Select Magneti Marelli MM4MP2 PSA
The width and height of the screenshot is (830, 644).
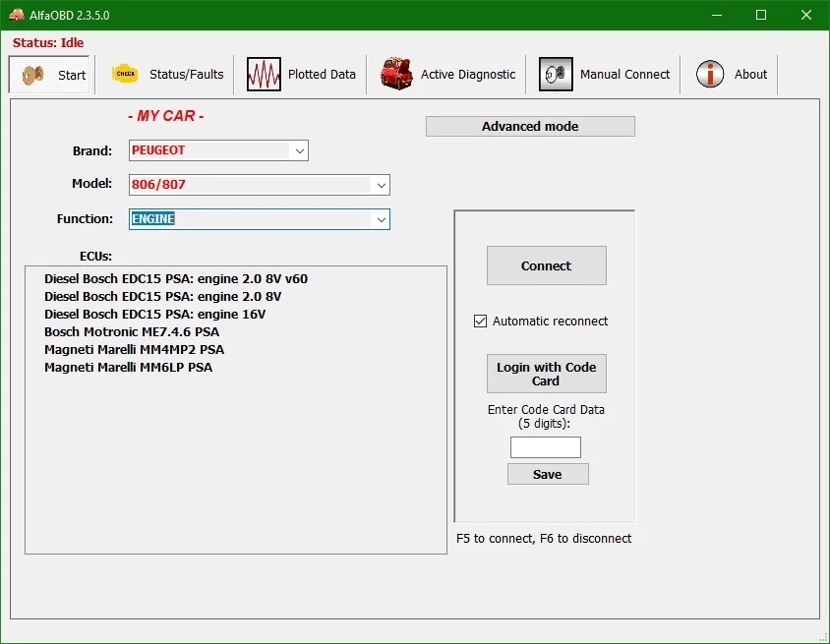point(134,350)
